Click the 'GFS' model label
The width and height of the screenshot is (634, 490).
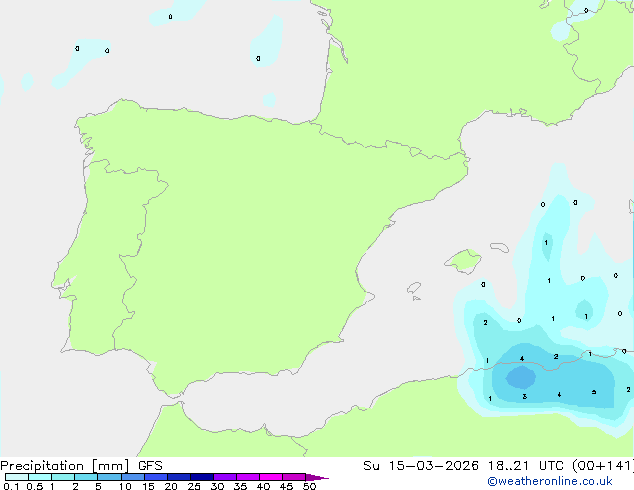pyautogui.click(x=150, y=466)
